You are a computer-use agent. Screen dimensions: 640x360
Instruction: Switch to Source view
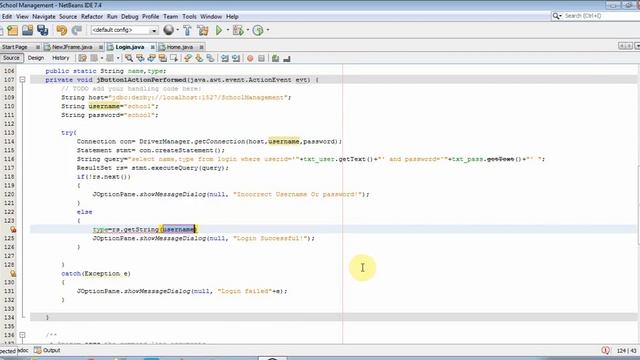11,58
